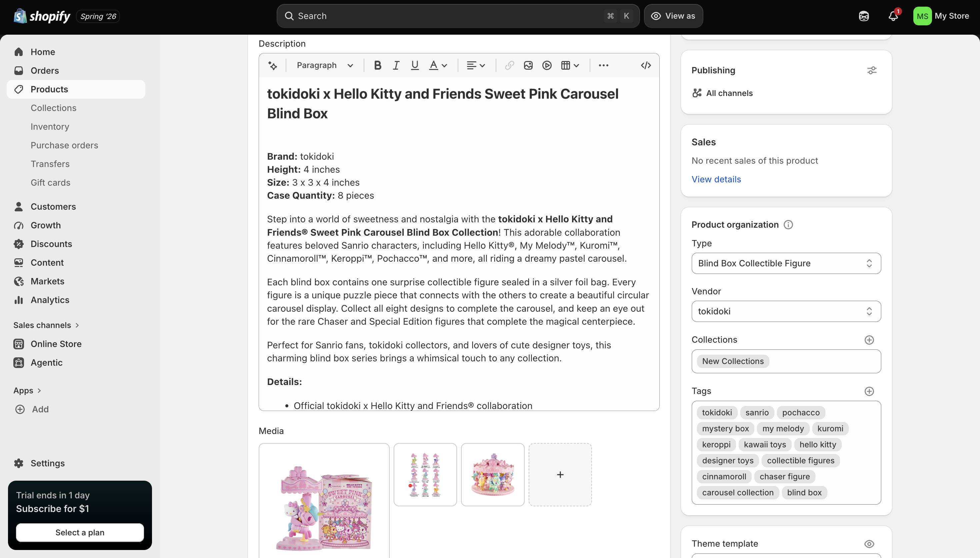Click inside the Search bar
This screenshot has width=980, height=558.
(458, 16)
